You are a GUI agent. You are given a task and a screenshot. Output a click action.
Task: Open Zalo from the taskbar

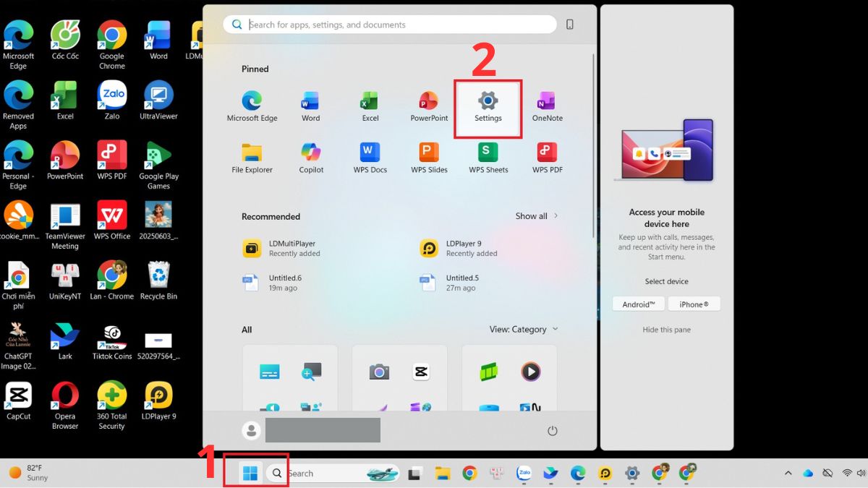point(524,474)
